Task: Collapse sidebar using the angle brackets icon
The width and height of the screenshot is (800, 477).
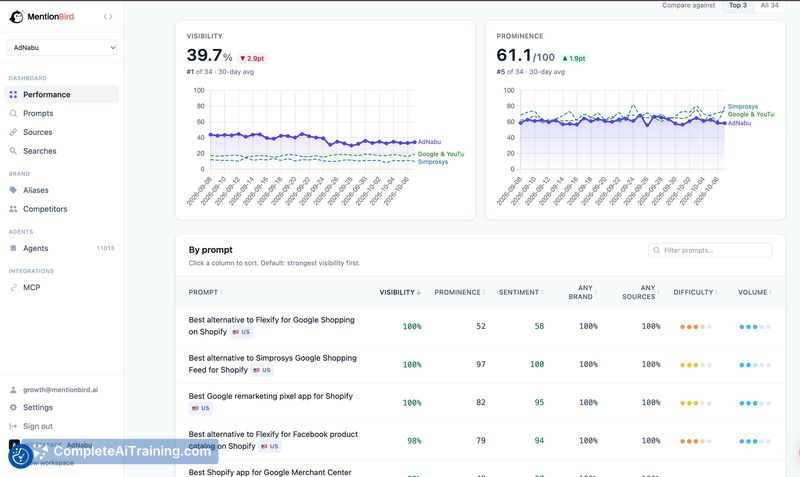Action: coord(108,17)
